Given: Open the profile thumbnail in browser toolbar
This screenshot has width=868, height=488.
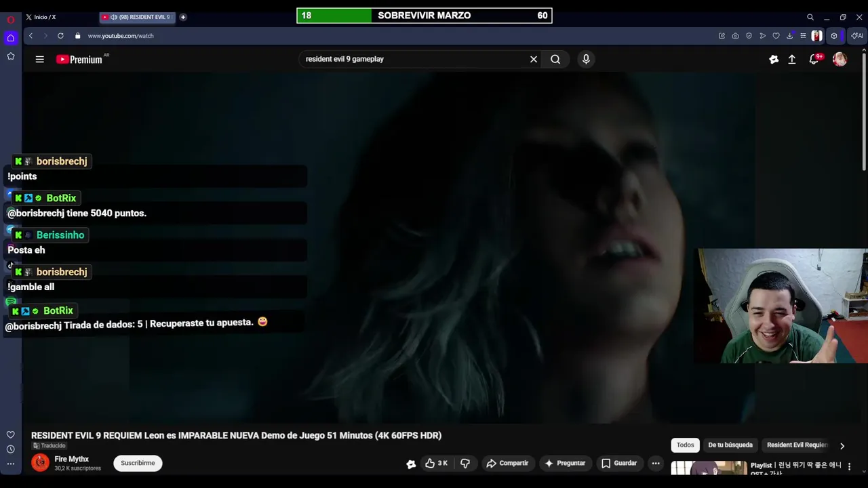Looking at the screenshot, I should pos(816,36).
